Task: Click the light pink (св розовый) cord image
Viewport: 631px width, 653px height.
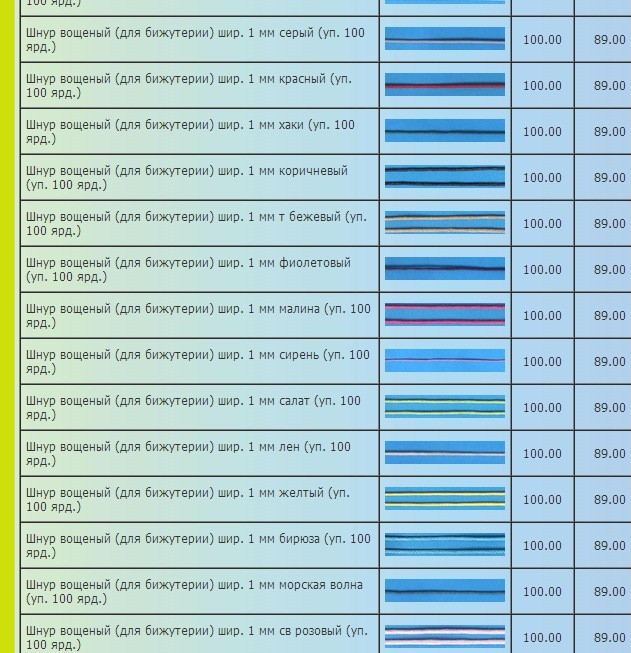Action: click(444, 636)
